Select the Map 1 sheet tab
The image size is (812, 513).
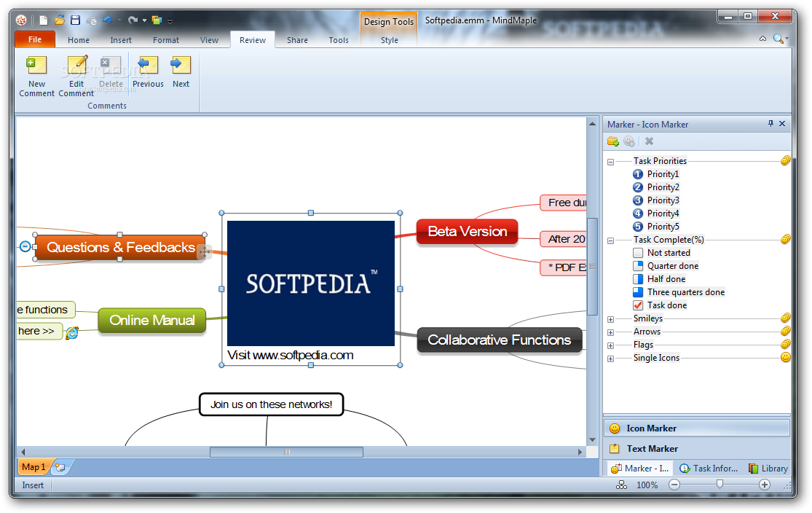[x=33, y=467]
